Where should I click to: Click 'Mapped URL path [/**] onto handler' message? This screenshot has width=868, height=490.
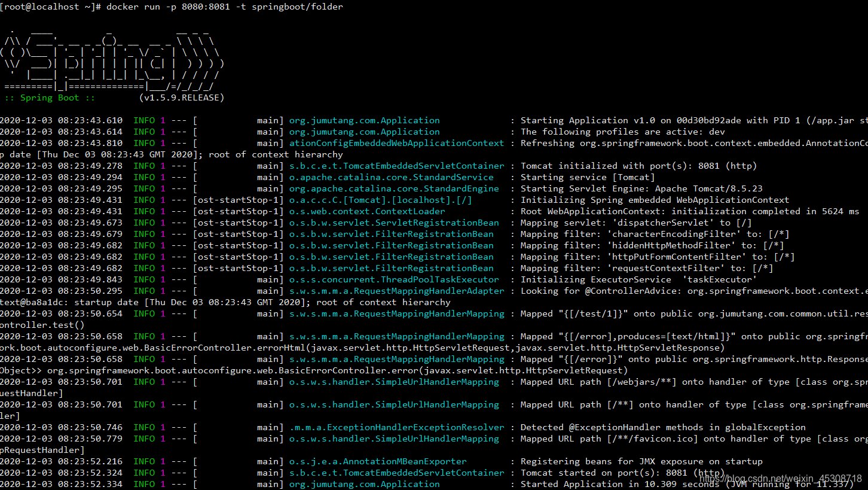point(694,404)
